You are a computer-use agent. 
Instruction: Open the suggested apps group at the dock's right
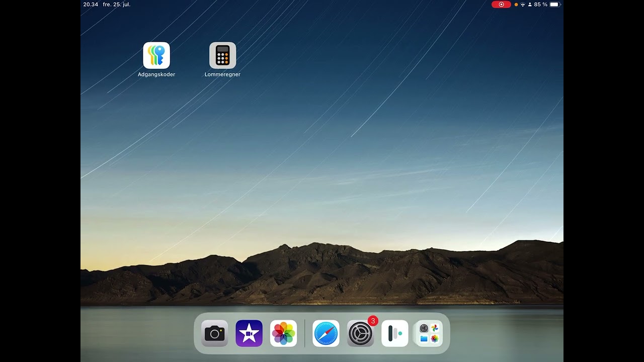point(428,333)
